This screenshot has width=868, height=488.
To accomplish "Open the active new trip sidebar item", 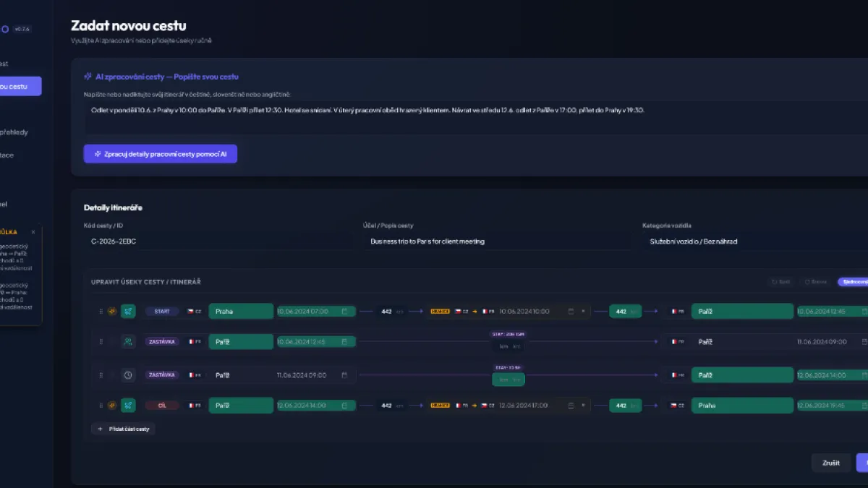I will tap(20, 86).
